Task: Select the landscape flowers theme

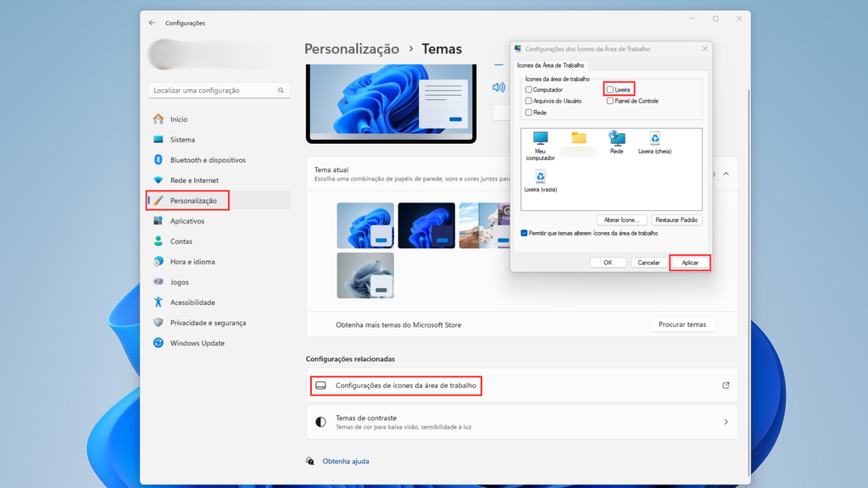Action: tap(484, 225)
